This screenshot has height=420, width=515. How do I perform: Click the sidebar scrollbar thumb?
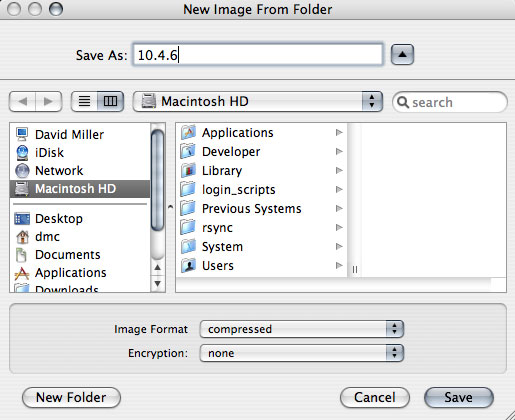pyautogui.click(x=157, y=180)
